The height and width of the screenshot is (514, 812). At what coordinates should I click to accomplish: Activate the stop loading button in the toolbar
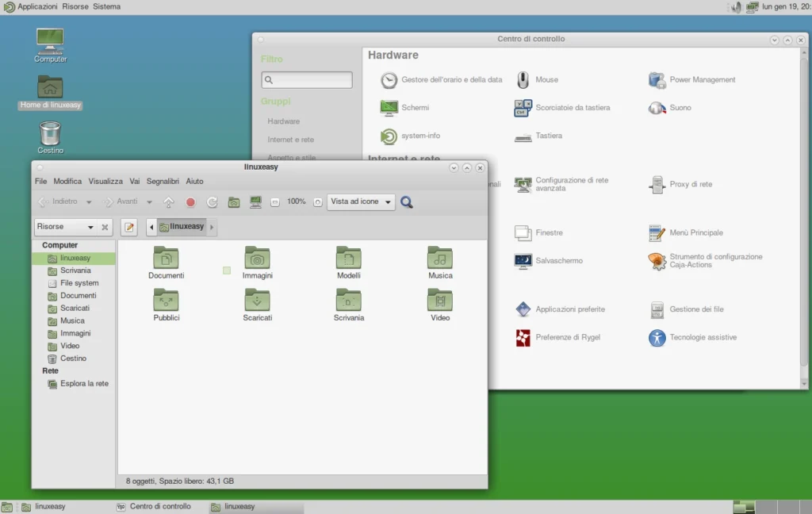pos(190,201)
